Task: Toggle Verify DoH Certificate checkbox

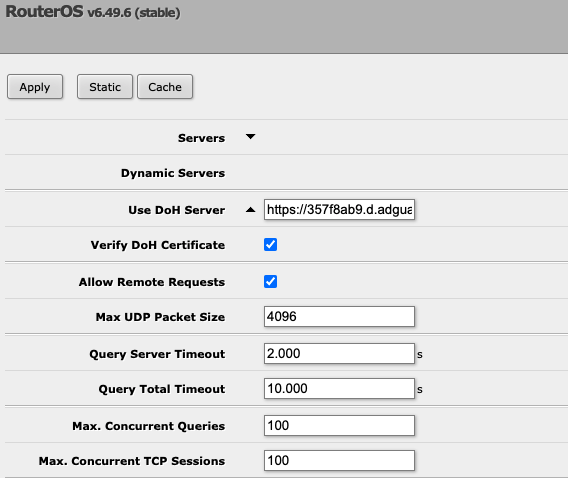Action: (x=270, y=244)
